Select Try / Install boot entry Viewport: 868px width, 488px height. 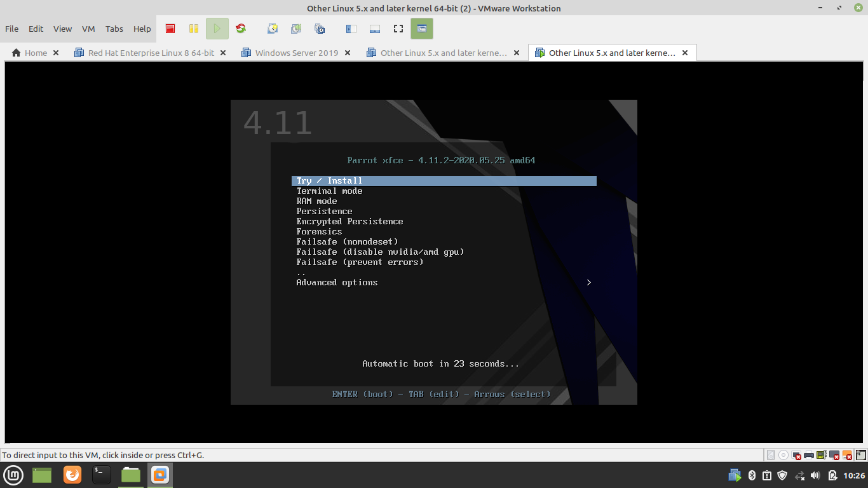pos(444,181)
